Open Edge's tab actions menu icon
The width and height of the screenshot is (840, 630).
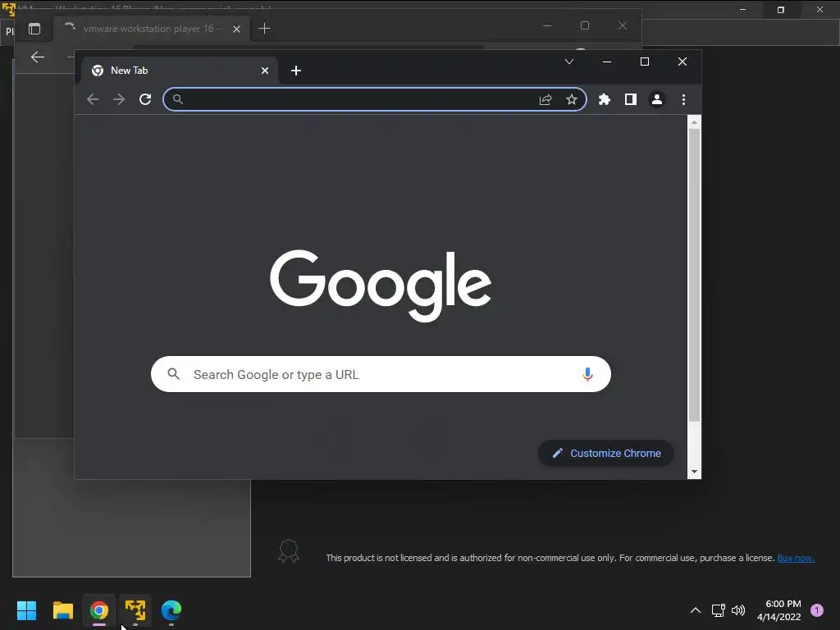click(34, 29)
